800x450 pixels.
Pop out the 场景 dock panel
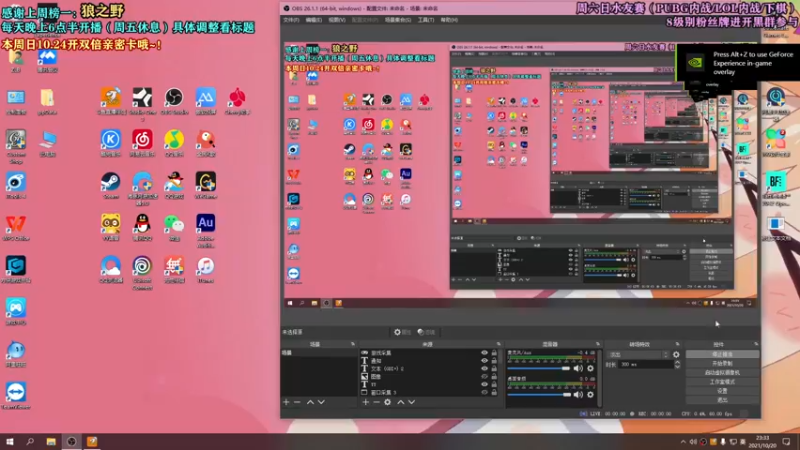point(353,344)
